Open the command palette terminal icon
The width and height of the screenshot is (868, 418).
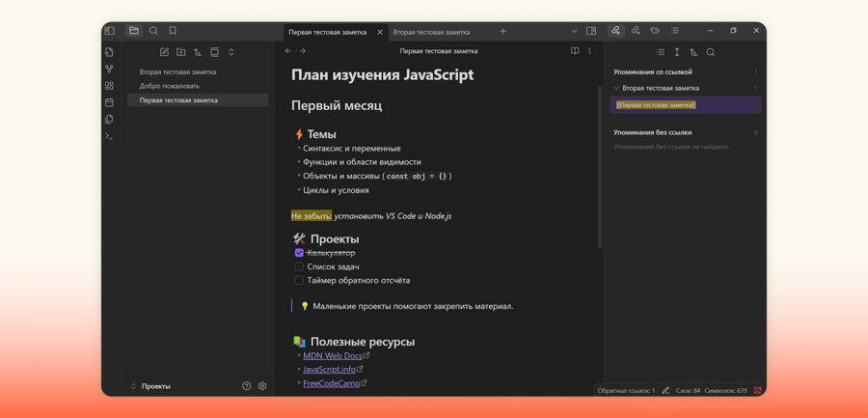click(x=109, y=136)
